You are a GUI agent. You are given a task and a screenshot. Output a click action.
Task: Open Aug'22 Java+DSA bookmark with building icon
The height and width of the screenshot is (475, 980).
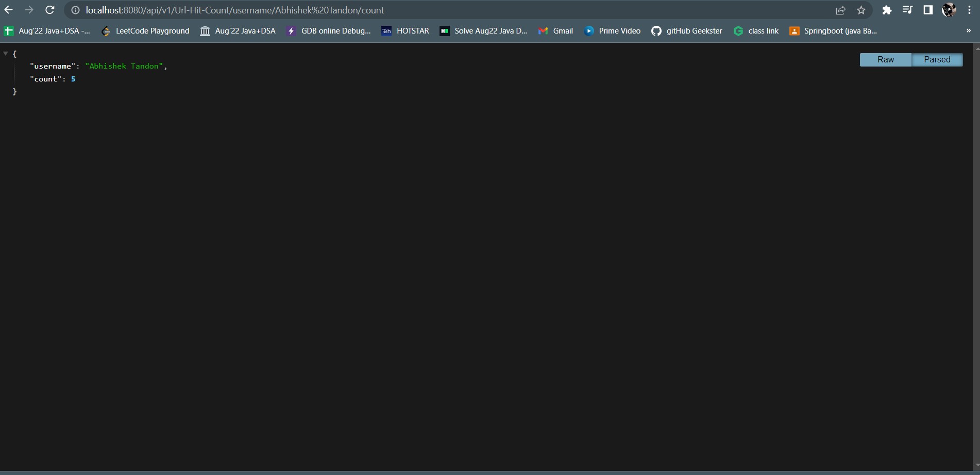click(x=238, y=31)
